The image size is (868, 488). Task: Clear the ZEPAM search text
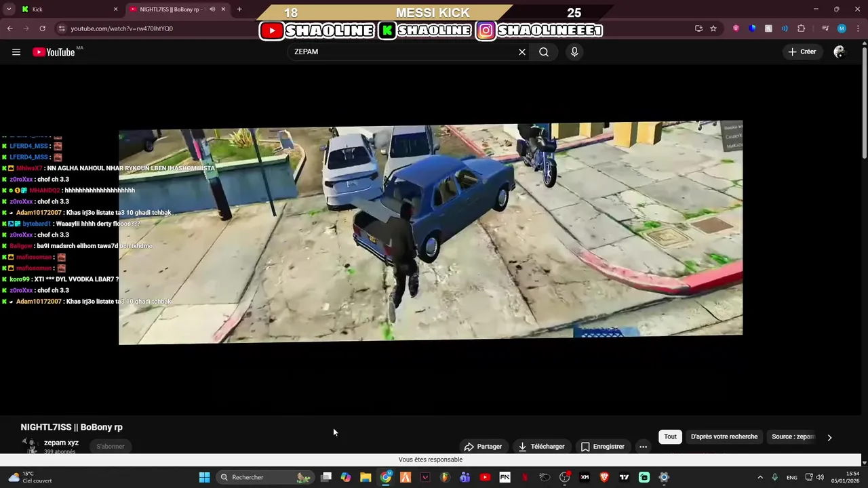pos(522,52)
